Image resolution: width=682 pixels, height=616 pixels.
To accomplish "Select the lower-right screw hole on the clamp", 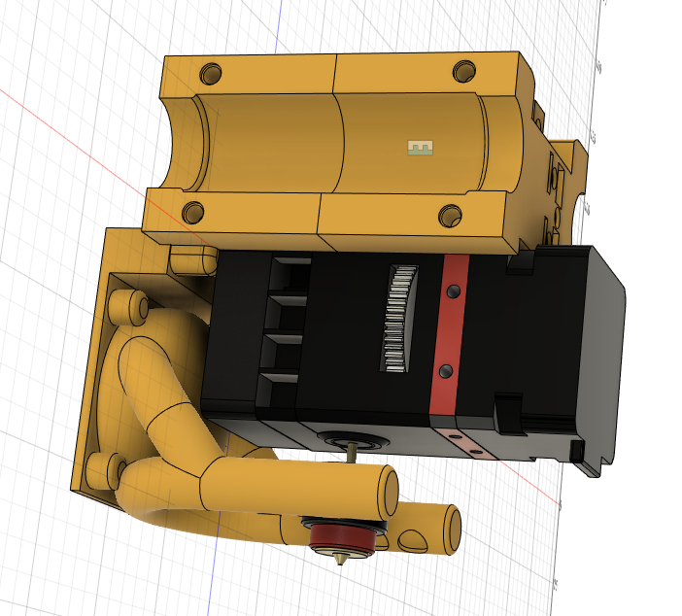I will 451,216.
